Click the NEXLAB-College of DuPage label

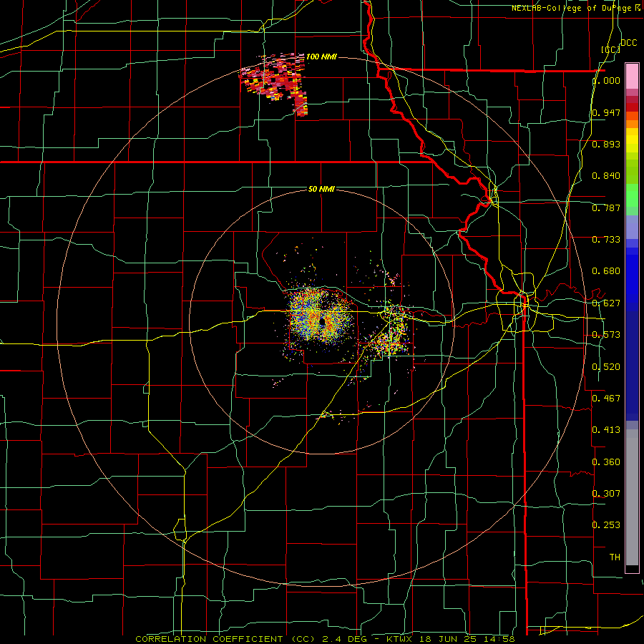tap(576, 8)
